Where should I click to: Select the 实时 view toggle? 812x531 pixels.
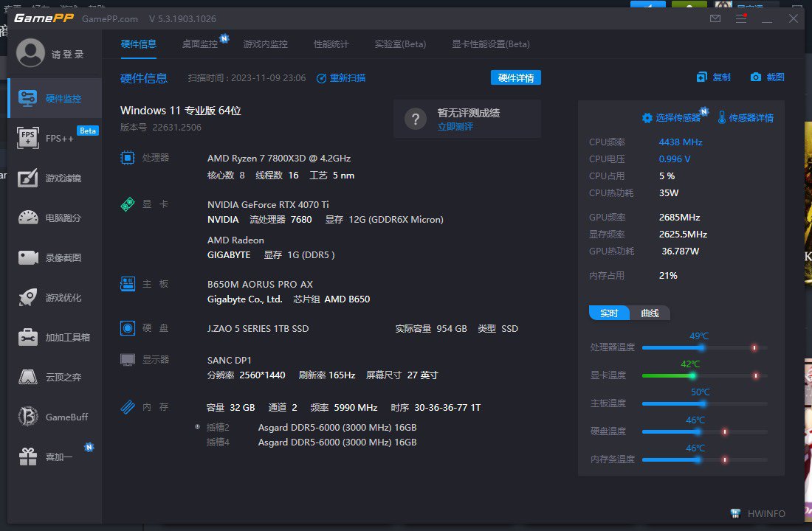coord(609,313)
